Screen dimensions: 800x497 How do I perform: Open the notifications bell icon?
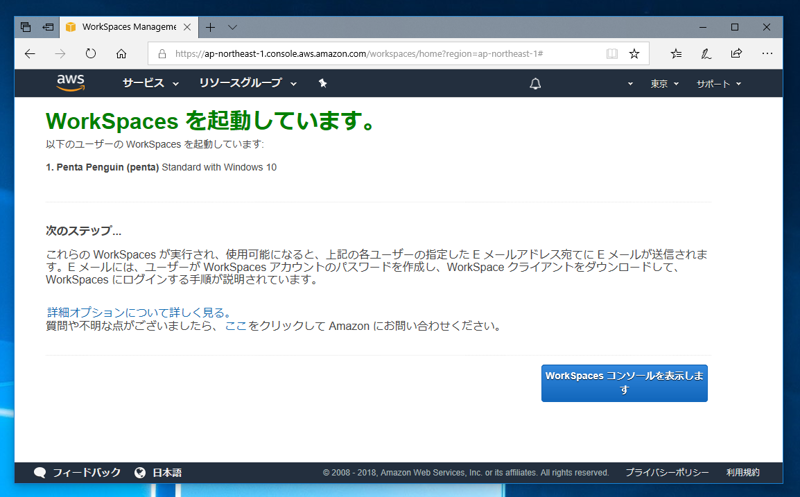(x=535, y=84)
